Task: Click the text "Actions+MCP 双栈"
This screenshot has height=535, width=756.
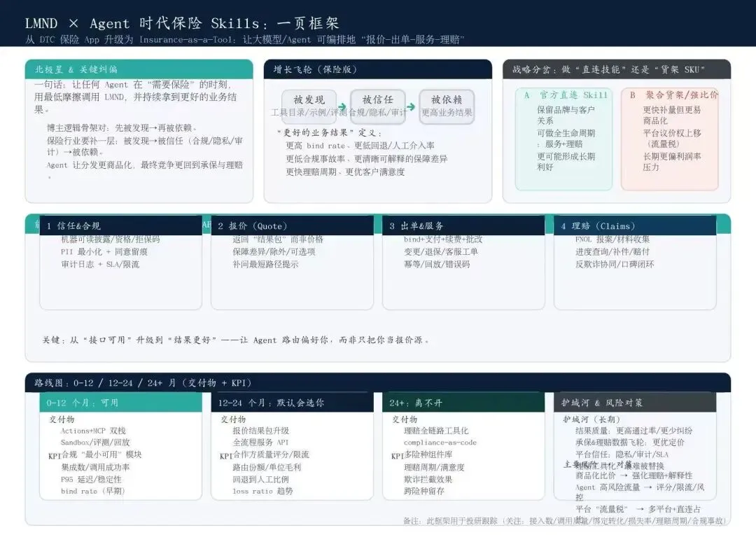Action: [93, 431]
